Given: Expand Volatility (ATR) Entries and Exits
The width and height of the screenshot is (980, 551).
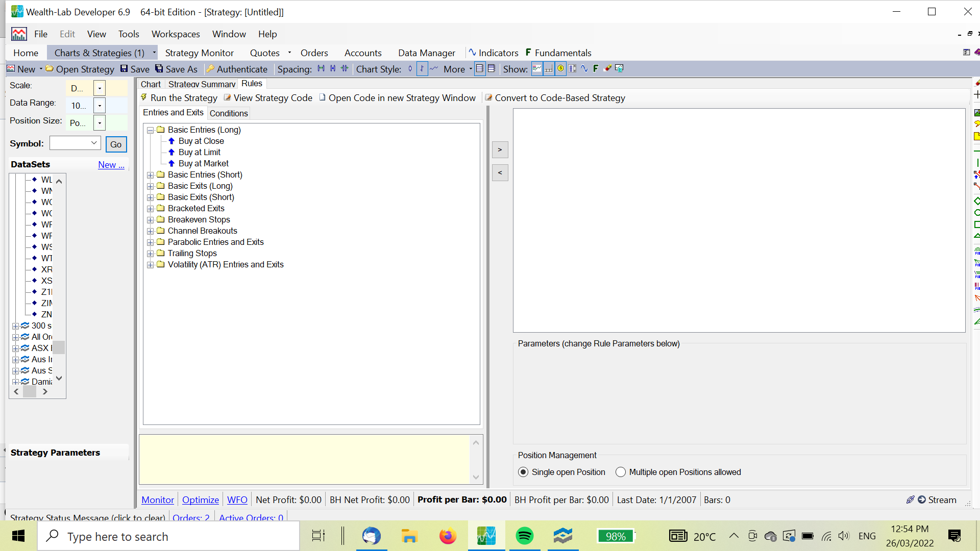Looking at the screenshot, I should click(x=151, y=265).
